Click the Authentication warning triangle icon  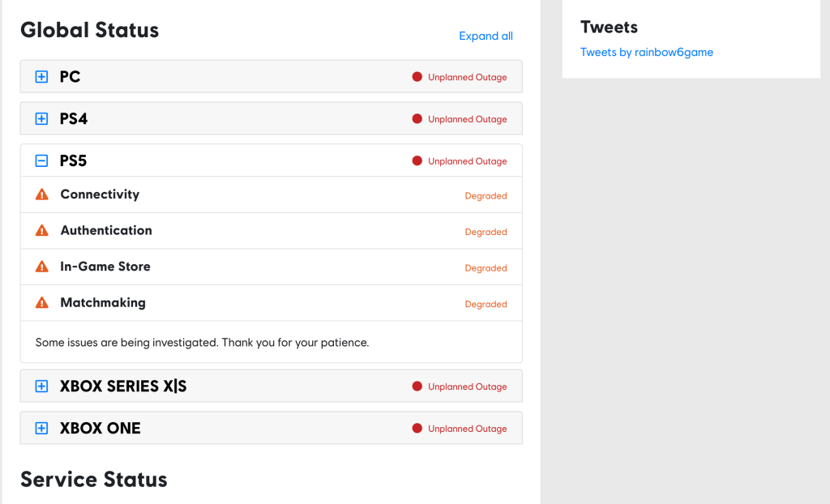(x=42, y=231)
